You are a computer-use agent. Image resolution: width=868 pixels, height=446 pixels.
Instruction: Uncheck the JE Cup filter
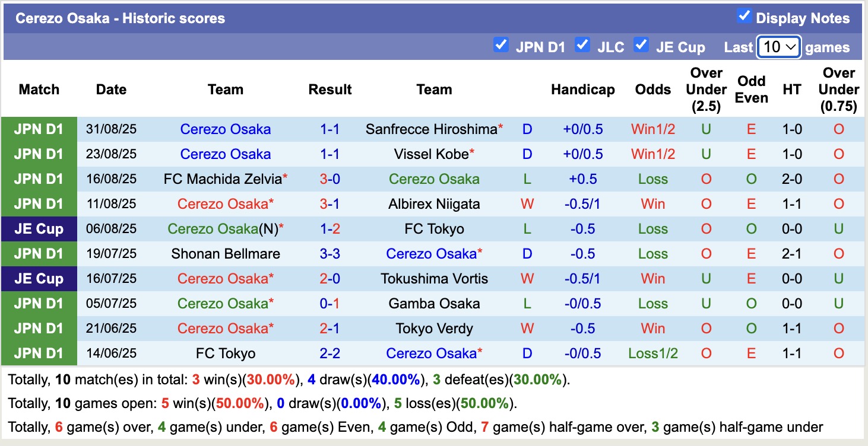[641, 44]
